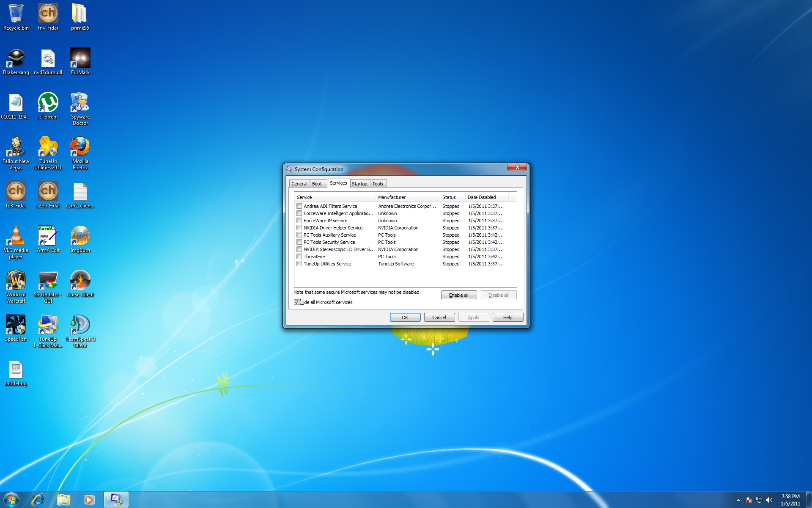The image size is (812, 508).
Task: Select the TuneUp 1-Click Maintenance icon
Action: (x=48, y=331)
